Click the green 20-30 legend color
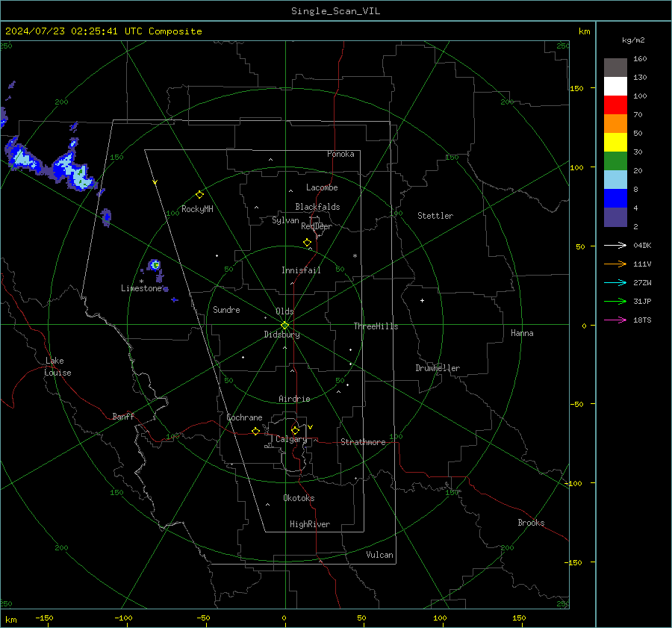 coord(615,161)
